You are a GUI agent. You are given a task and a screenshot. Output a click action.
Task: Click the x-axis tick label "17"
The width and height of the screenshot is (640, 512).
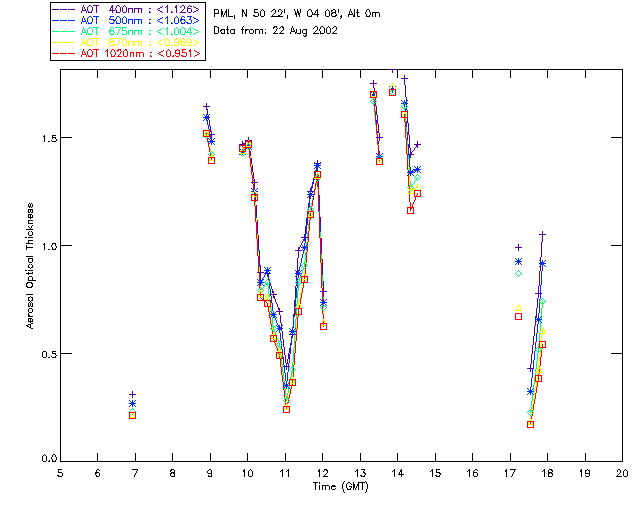click(510, 473)
